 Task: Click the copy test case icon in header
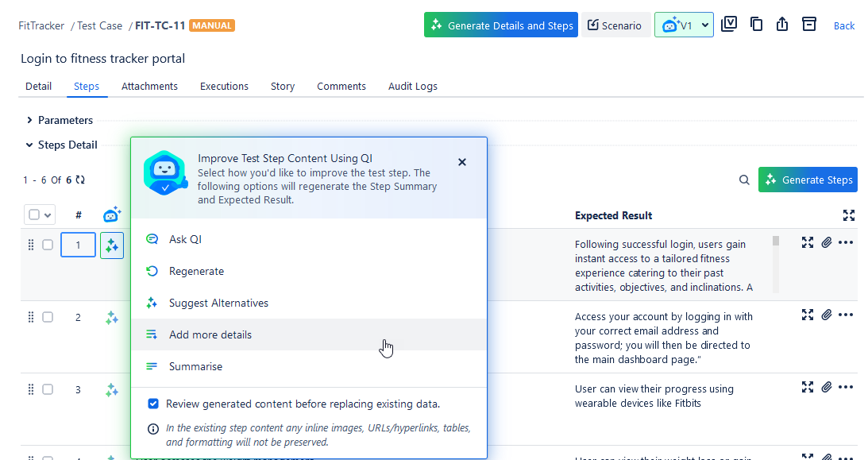(x=756, y=25)
